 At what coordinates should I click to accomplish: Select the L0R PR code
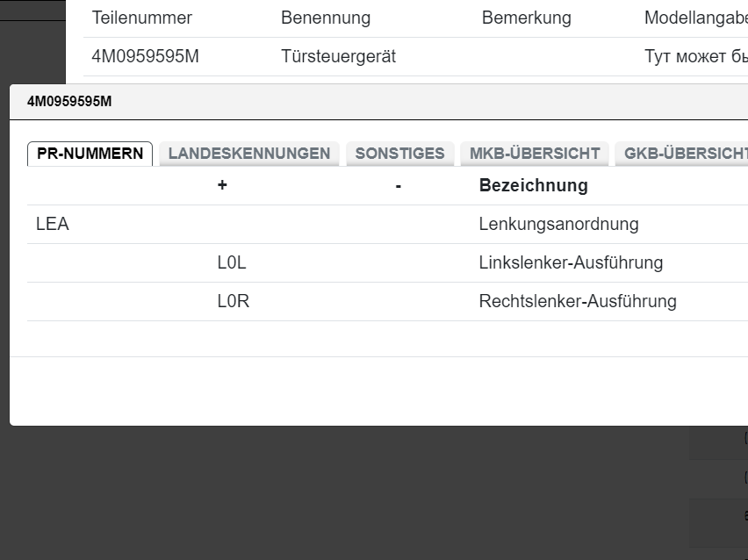tap(234, 302)
